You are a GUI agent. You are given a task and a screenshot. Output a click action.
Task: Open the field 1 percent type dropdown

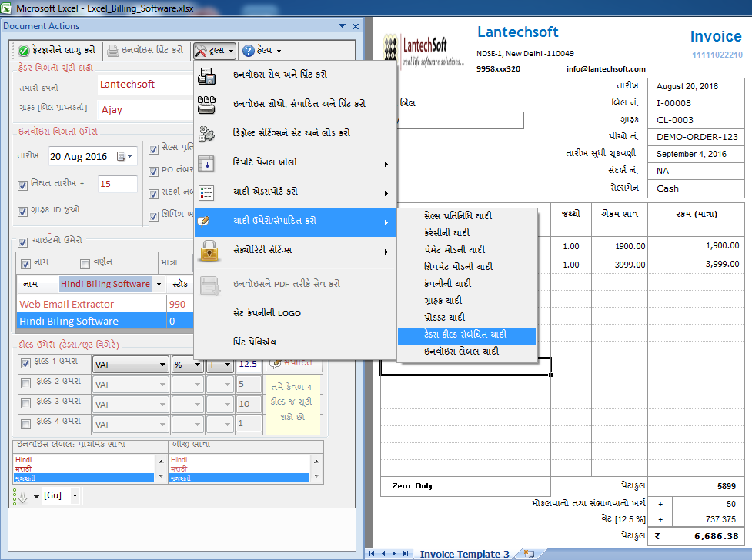click(197, 365)
